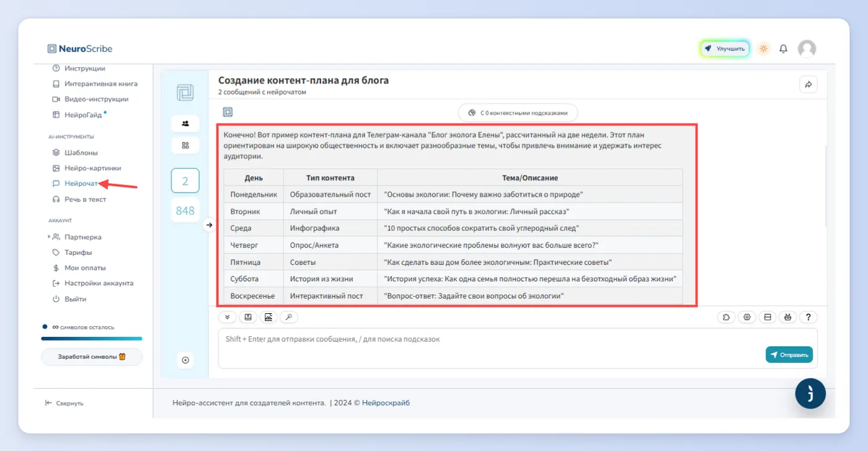Click the contextual hints pill button

[518, 113]
